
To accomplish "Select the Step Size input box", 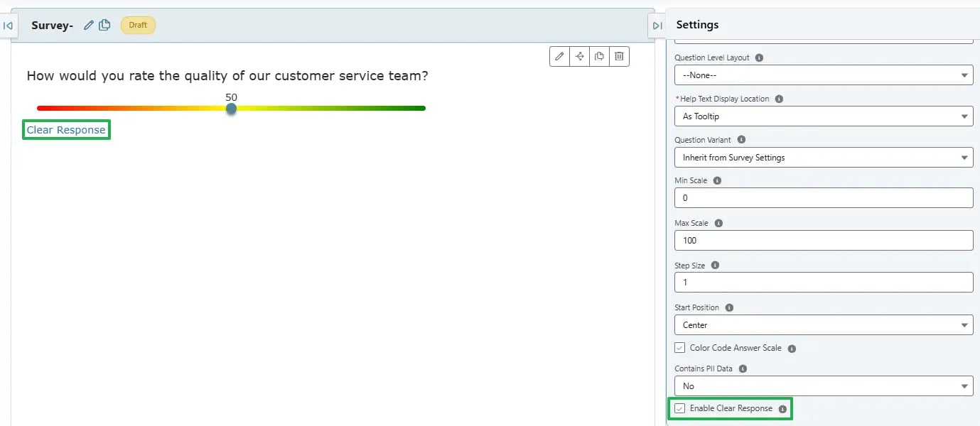I will 824,282.
